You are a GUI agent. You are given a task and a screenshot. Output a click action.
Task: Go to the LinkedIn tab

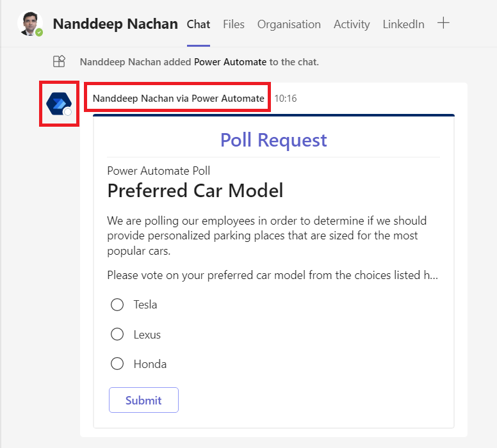[403, 24]
